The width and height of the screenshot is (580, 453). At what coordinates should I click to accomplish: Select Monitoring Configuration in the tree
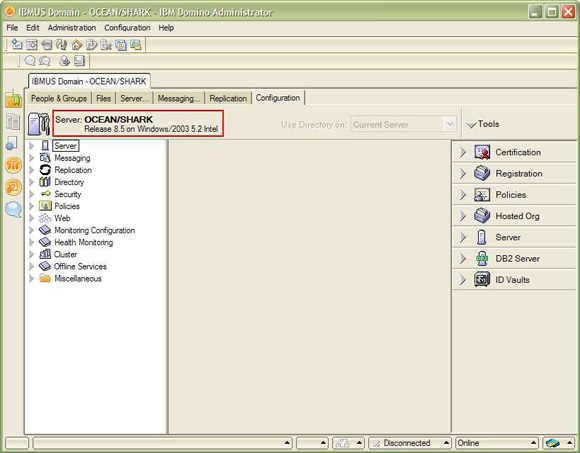(94, 230)
